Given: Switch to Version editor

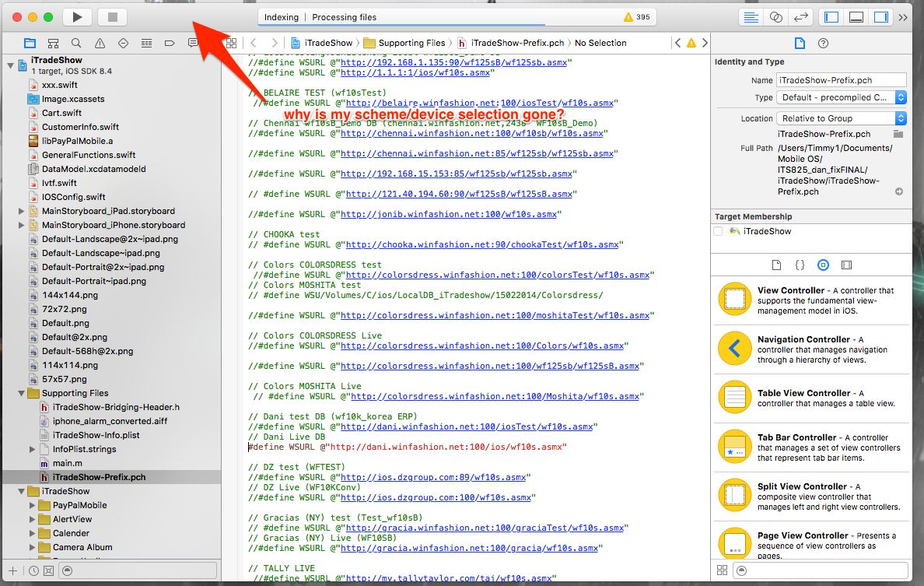Looking at the screenshot, I should coord(801,17).
